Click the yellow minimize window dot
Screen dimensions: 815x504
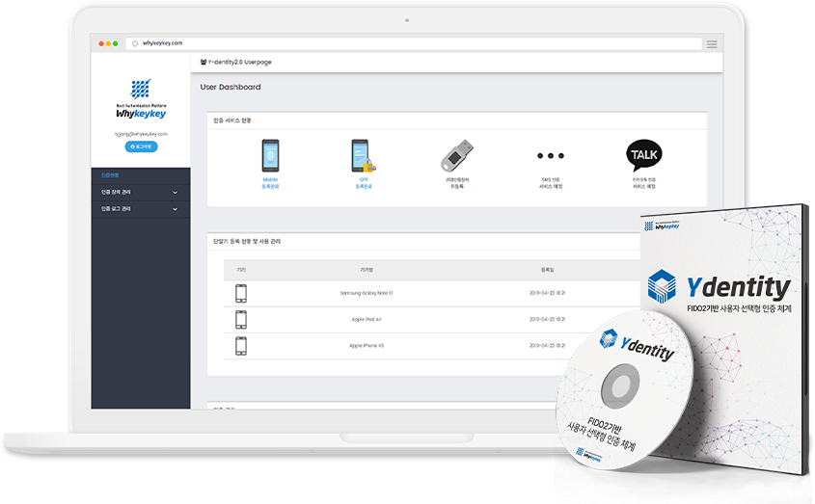point(108,43)
